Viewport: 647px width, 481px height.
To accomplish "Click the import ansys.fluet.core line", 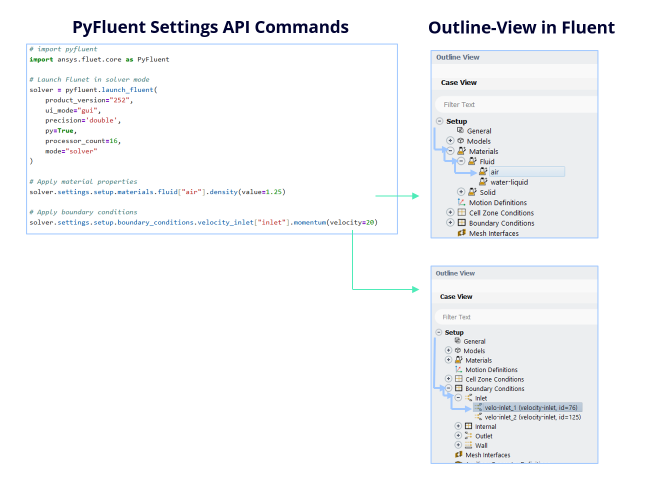I will click(99, 59).
